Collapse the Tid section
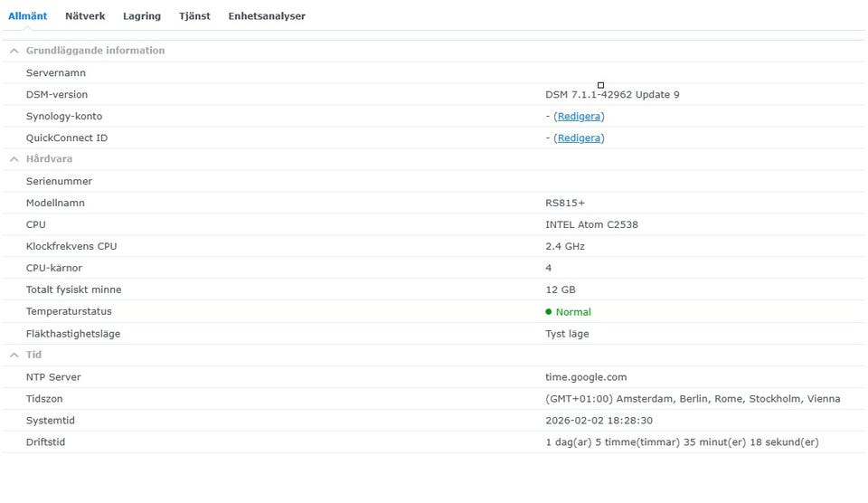 click(14, 356)
